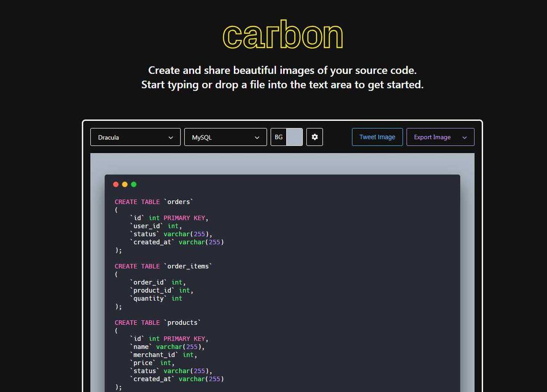Viewport: 547px width, 392px height.
Task: Click the `user_id` int line
Action: pos(156,226)
